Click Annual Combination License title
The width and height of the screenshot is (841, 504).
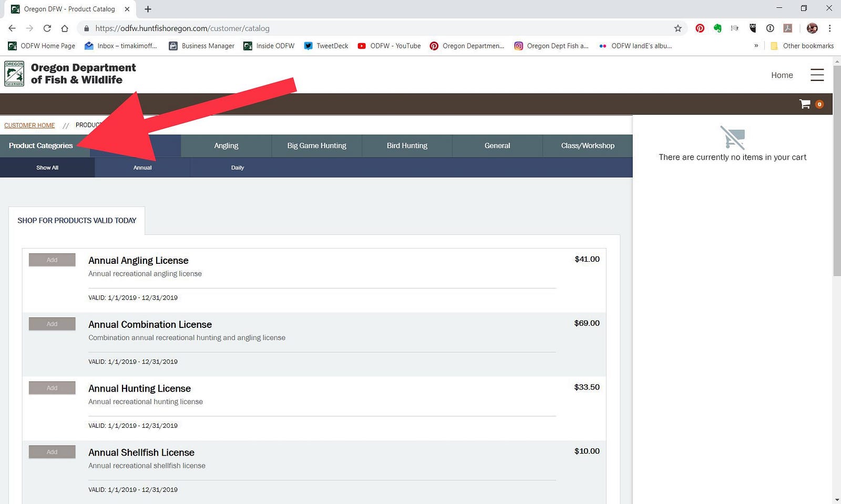point(150,325)
